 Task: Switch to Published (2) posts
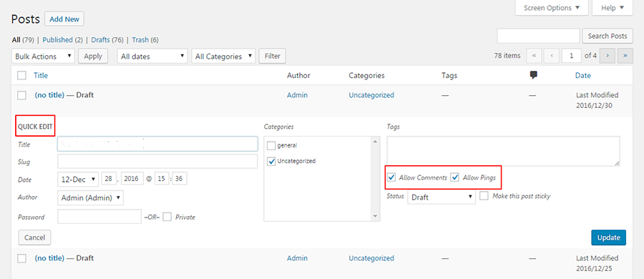(x=63, y=40)
